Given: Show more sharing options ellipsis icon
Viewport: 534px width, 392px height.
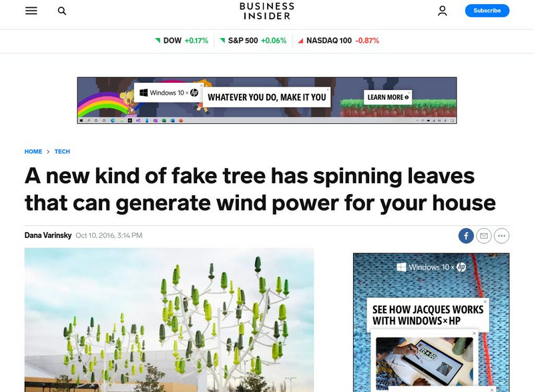Looking at the screenshot, I should tap(501, 235).
